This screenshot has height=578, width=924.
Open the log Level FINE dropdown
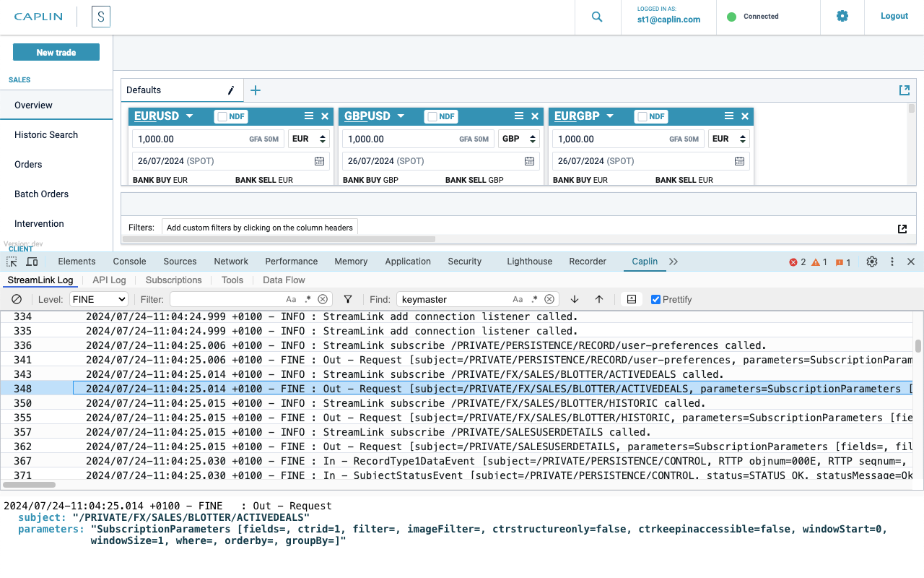click(99, 299)
